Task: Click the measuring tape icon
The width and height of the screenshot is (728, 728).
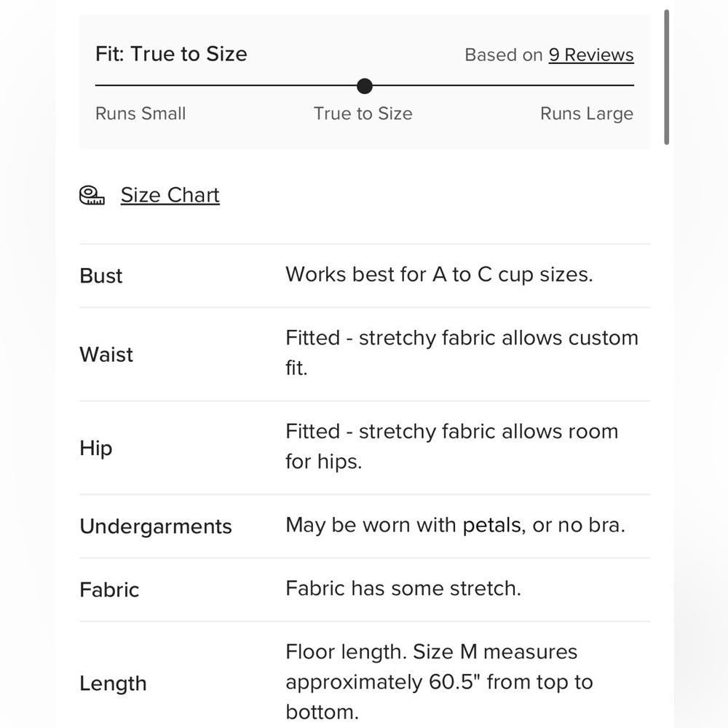Action: click(92, 195)
